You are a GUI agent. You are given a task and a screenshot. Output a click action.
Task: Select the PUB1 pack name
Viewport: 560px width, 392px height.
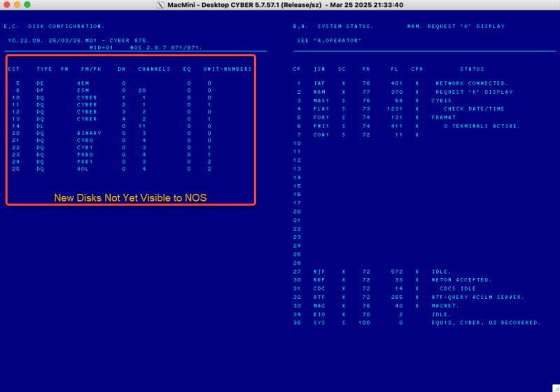85,162
